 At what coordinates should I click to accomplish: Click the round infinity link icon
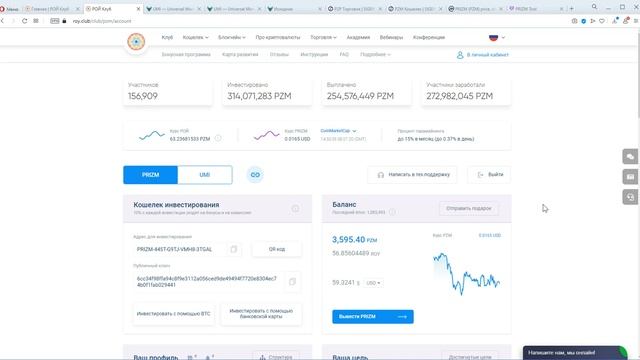point(255,175)
